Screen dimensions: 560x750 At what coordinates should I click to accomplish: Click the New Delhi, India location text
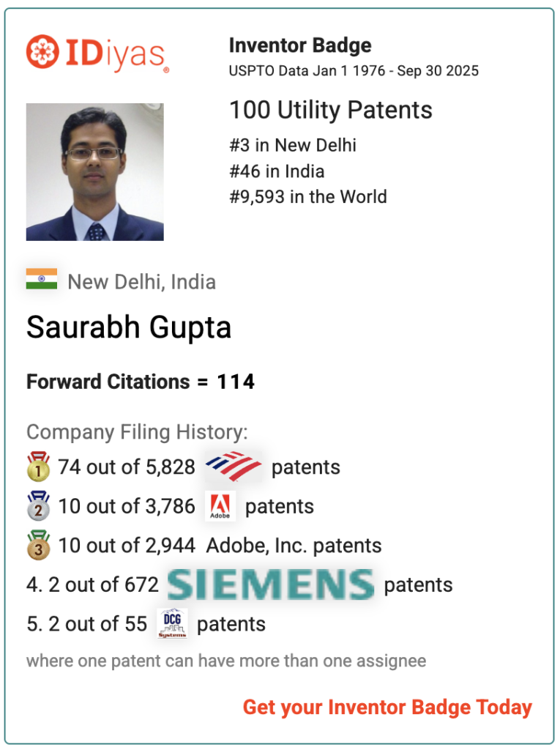tap(141, 282)
